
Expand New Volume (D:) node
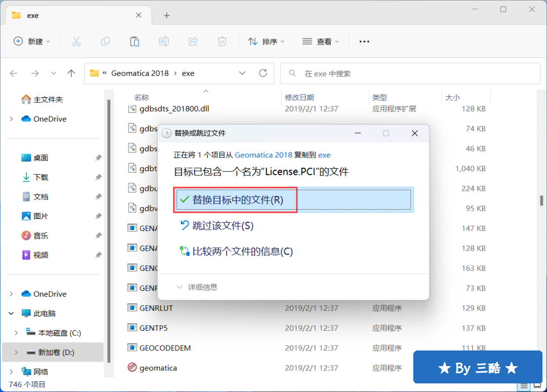[16, 352]
